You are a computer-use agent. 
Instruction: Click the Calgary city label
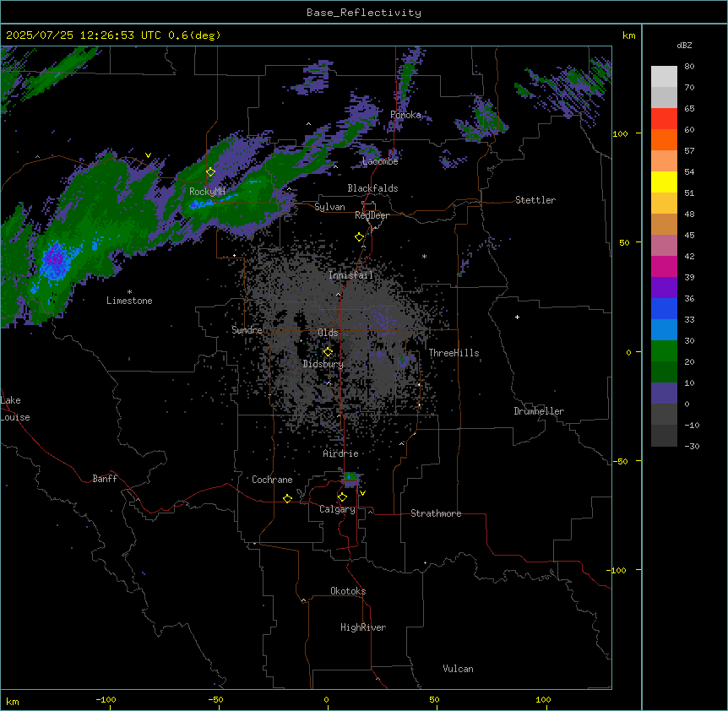click(337, 509)
